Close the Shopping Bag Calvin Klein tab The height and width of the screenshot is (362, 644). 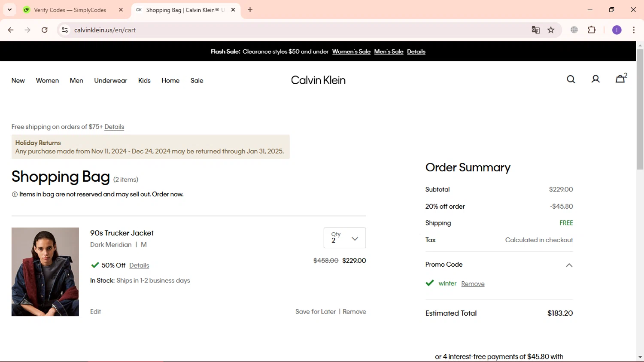[x=233, y=10]
